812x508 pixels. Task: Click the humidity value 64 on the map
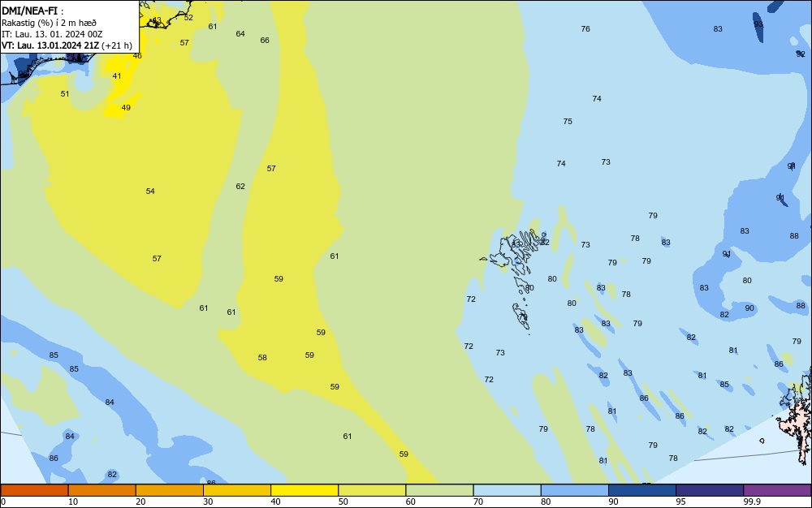[240, 34]
